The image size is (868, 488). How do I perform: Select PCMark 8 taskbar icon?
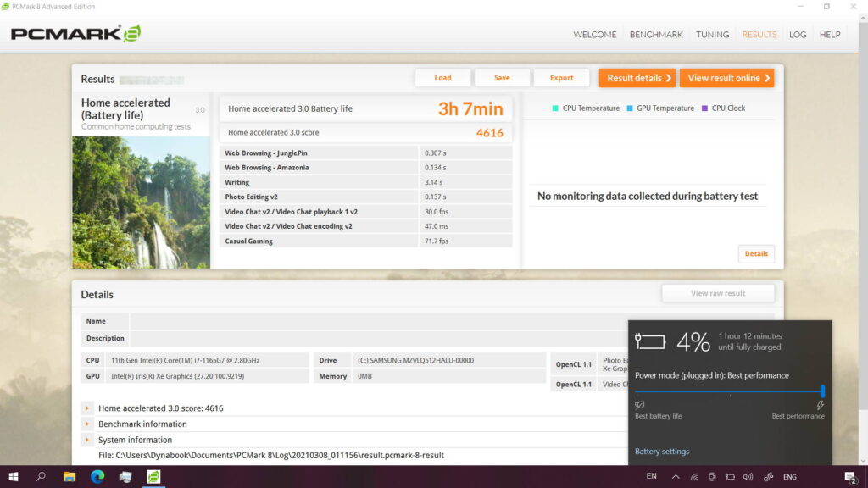coord(153,476)
